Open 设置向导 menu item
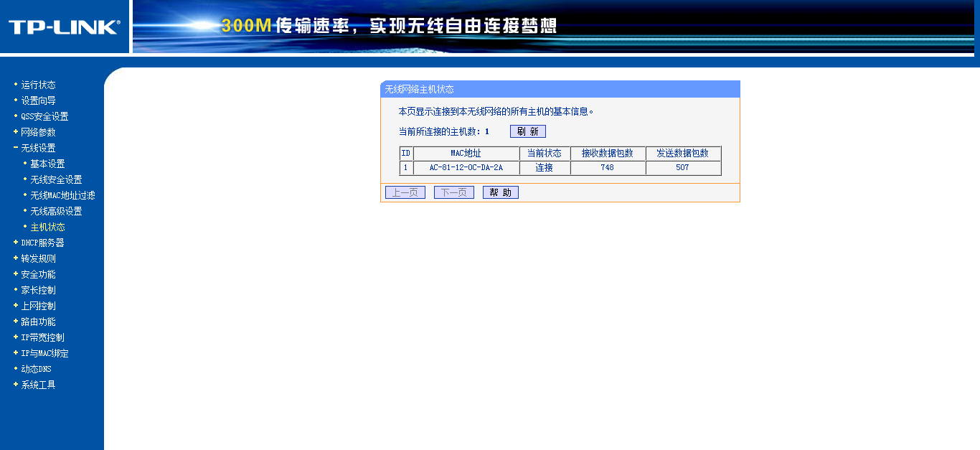 coord(38,100)
